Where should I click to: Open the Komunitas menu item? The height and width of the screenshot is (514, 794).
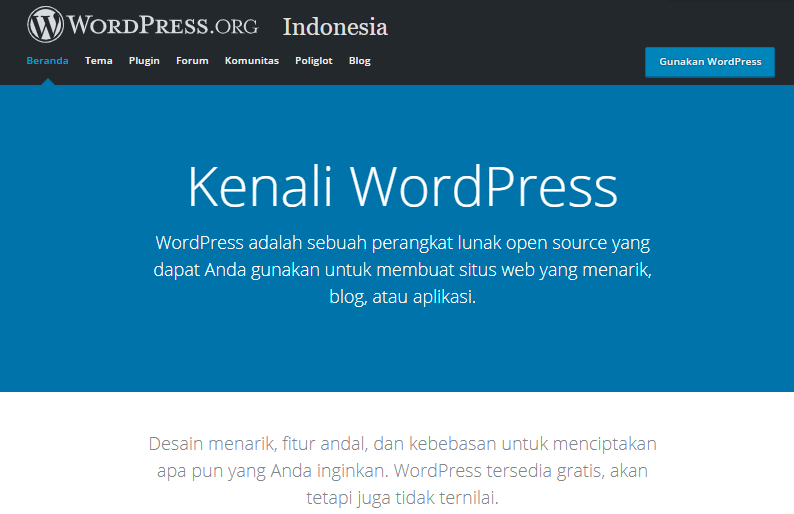252,61
